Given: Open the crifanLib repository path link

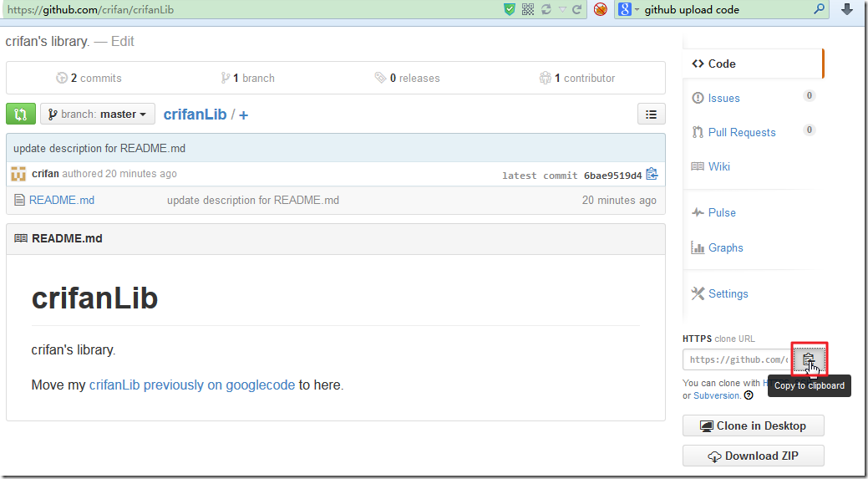Looking at the screenshot, I should coord(195,114).
